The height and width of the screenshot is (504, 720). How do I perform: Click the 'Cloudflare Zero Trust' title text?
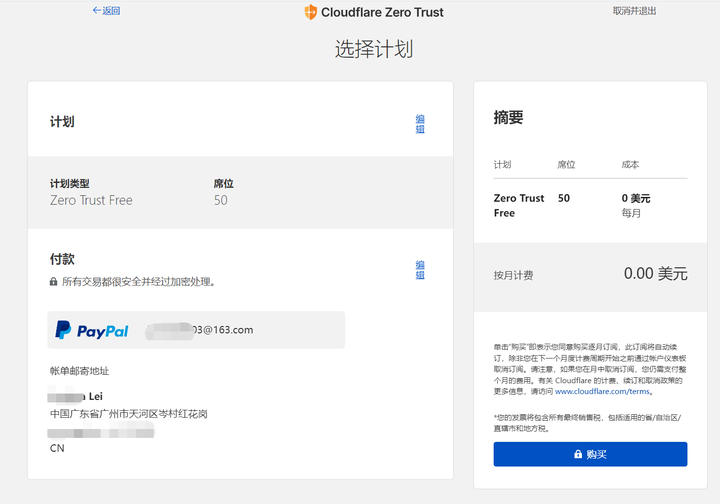[382, 12]
